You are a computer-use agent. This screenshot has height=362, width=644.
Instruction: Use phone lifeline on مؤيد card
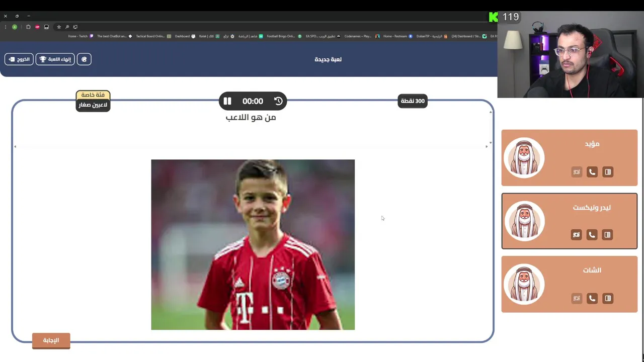coord(592,172)
